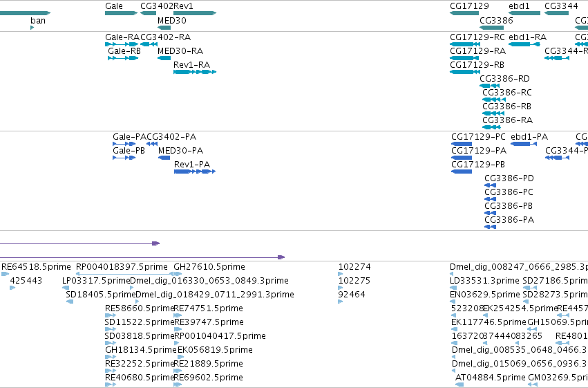588x388 pixels.
Task: Click the RE40680.5prime EST feature
Action: [111, 385]
